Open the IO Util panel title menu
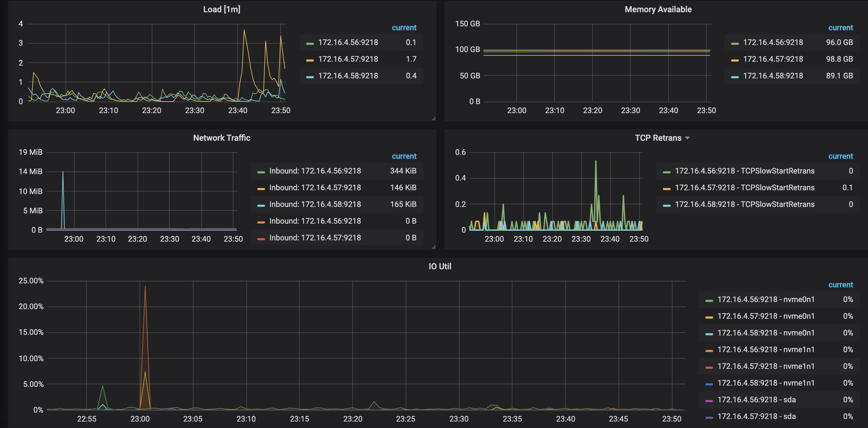This screenshot has width=868, height=428. tap(439, 266)
